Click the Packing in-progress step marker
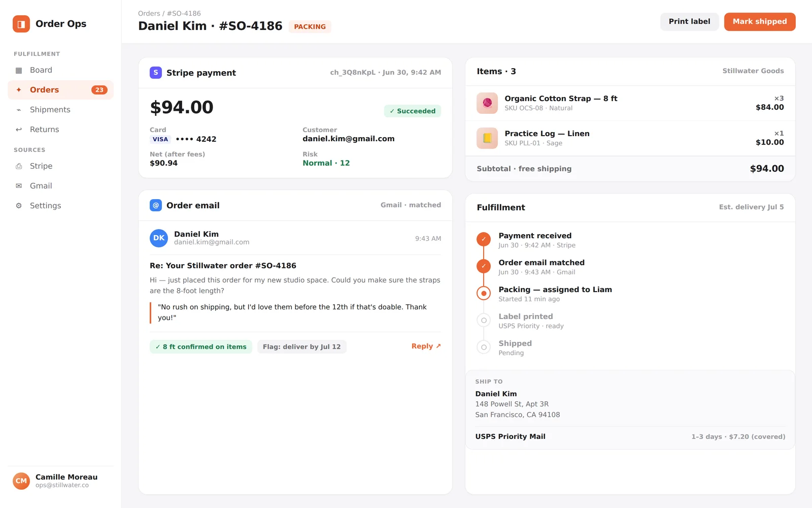The width and height of the screenshot is (812, 508). pyautogui.click(x=484, y=293)
